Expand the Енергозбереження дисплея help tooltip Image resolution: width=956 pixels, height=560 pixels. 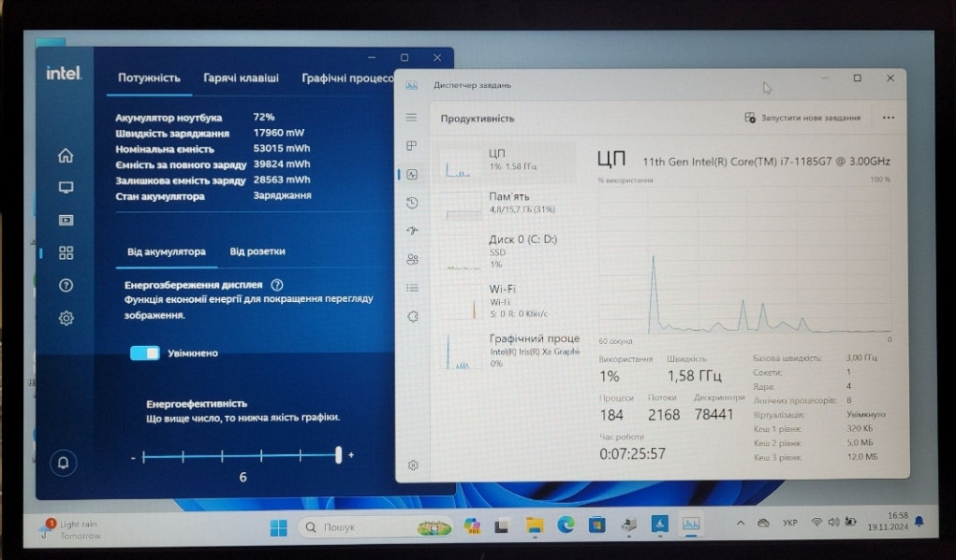277,285
